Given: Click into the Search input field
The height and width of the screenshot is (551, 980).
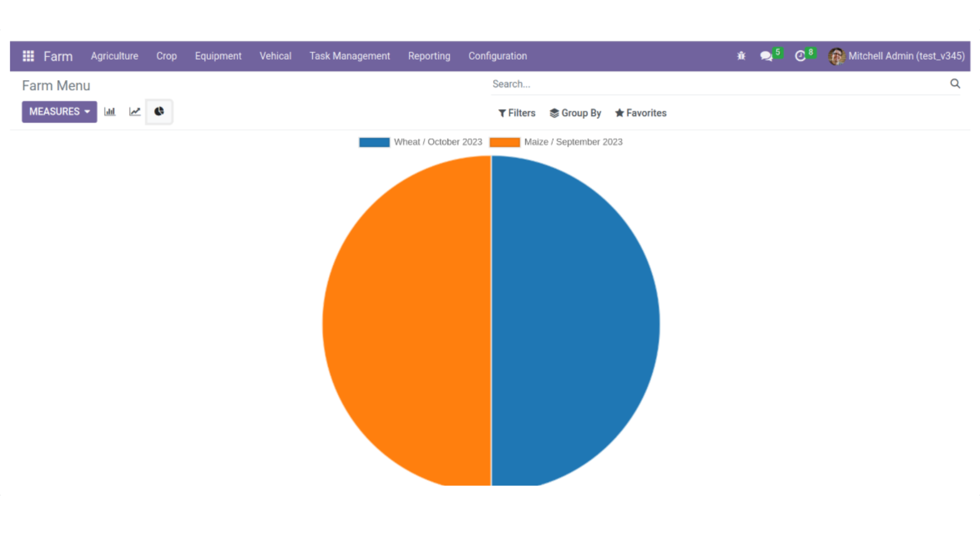Looking at the screenshot, I should 715,84.
